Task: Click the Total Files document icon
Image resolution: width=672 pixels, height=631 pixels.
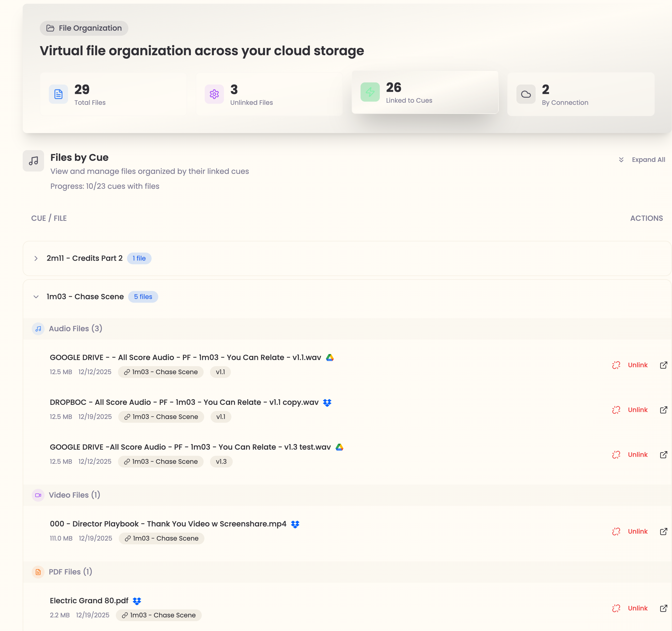Action: (58, 94)
